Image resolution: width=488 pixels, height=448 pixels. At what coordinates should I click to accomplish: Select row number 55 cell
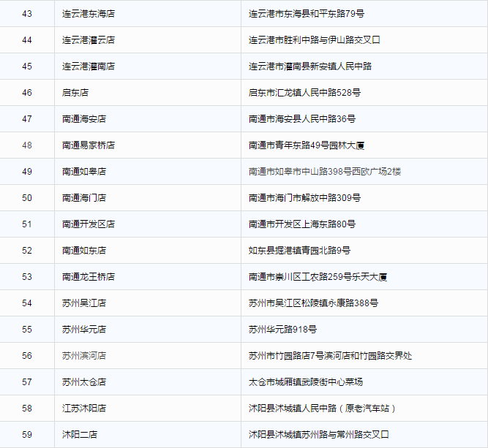point(27,329)
